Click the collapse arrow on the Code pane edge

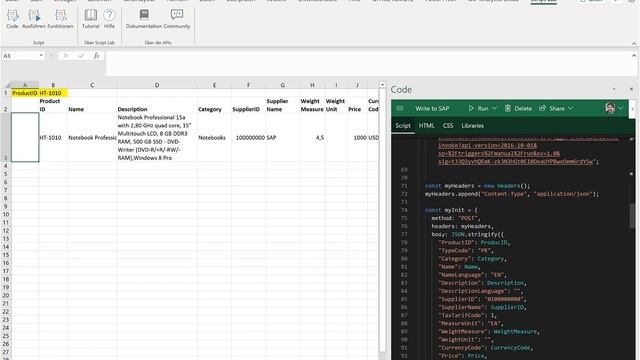coord(632,109)
